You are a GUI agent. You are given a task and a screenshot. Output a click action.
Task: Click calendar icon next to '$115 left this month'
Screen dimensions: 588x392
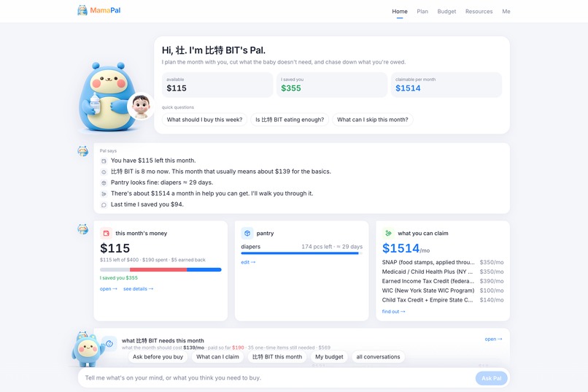[x=104, y=161]
